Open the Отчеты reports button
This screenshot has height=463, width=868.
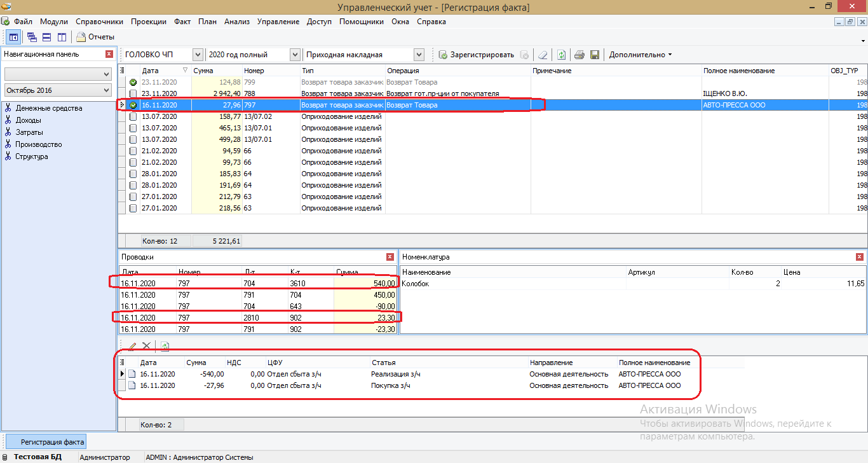[95, 37]
